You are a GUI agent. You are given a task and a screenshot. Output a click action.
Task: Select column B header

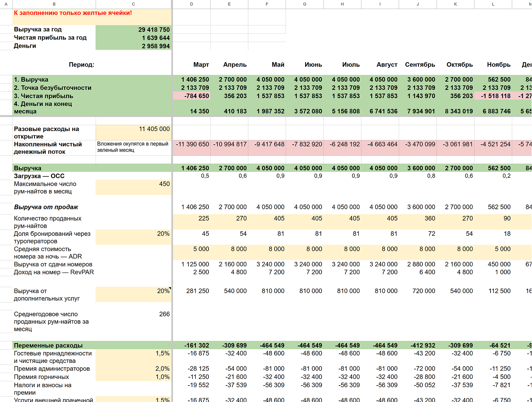pos(54,4)
